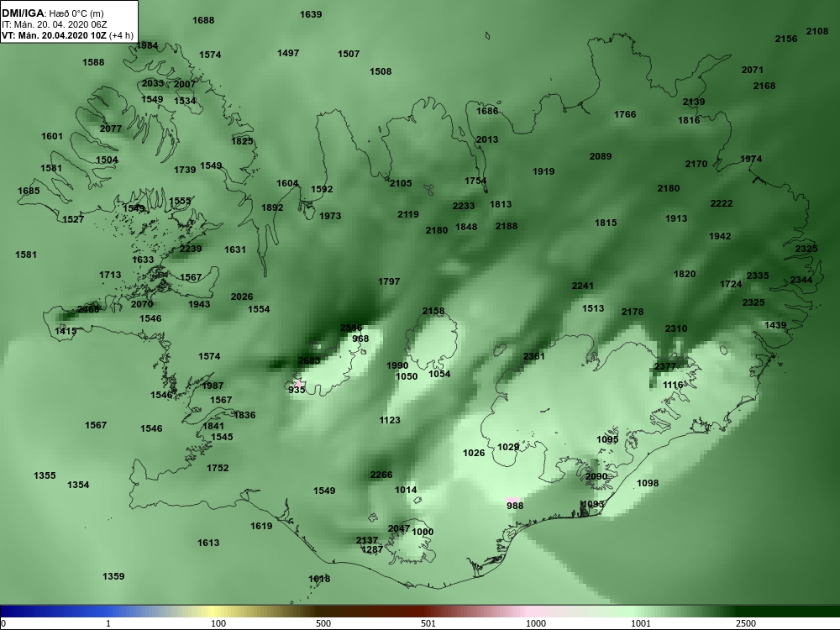Select the 2013 data label
This screenshot has width=840, height=630.
[487, 139]
